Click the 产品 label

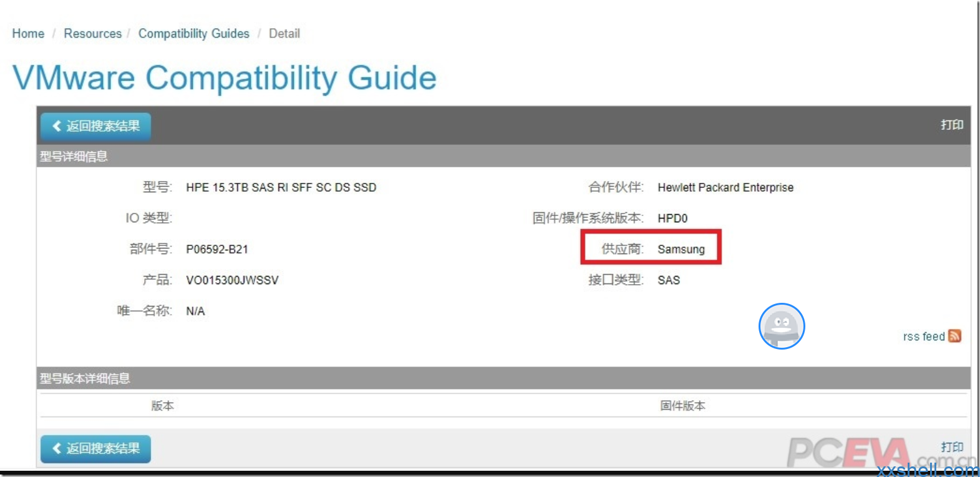pos(157,280)
